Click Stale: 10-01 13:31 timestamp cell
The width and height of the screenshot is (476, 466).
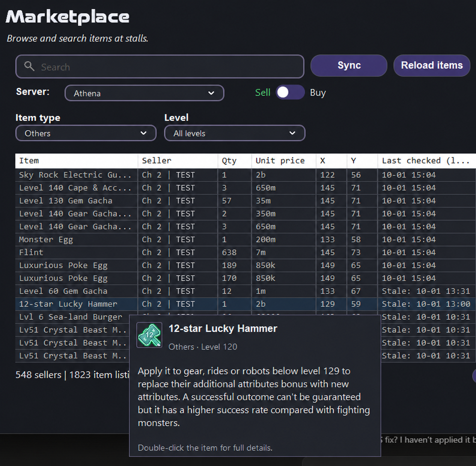coord(427,291)
